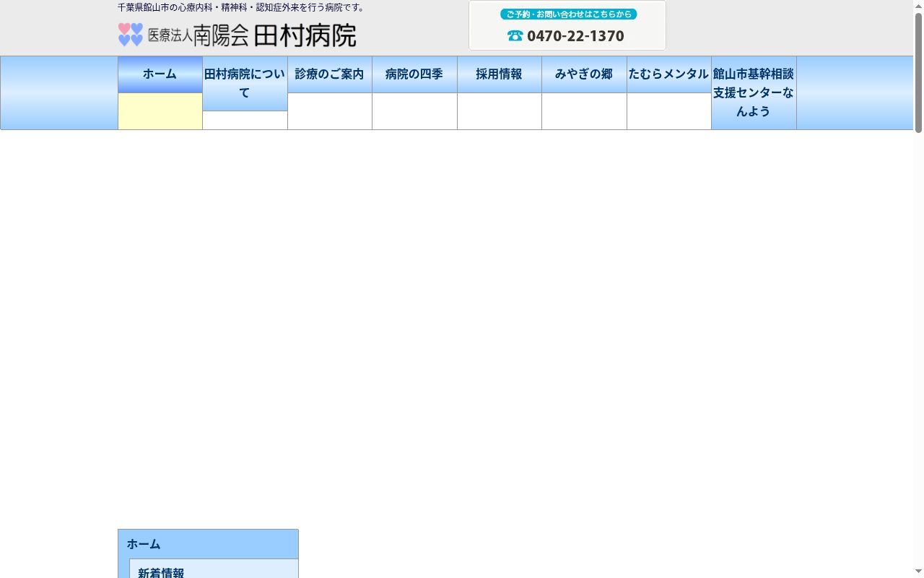
Task: Click the hearts logo of 田村病院
Action: coord(131,35)
